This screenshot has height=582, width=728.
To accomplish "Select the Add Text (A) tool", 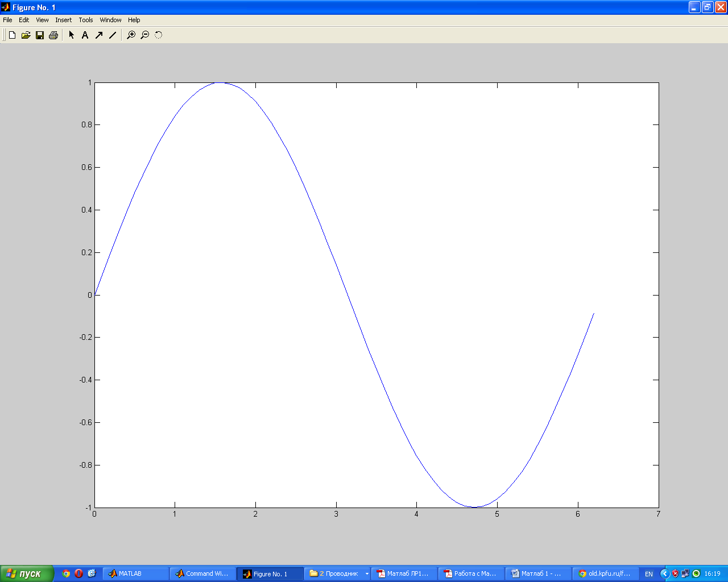I will 85,35.
